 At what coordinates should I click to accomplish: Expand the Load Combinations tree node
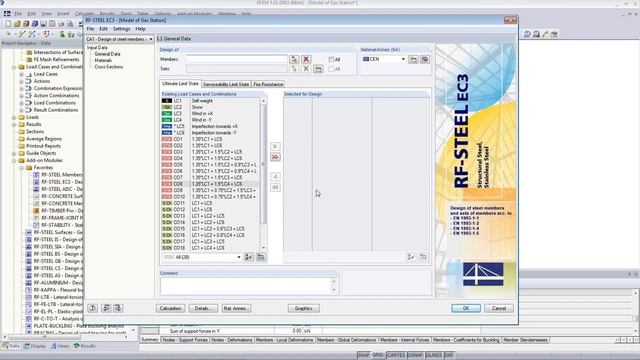[21, 103]
